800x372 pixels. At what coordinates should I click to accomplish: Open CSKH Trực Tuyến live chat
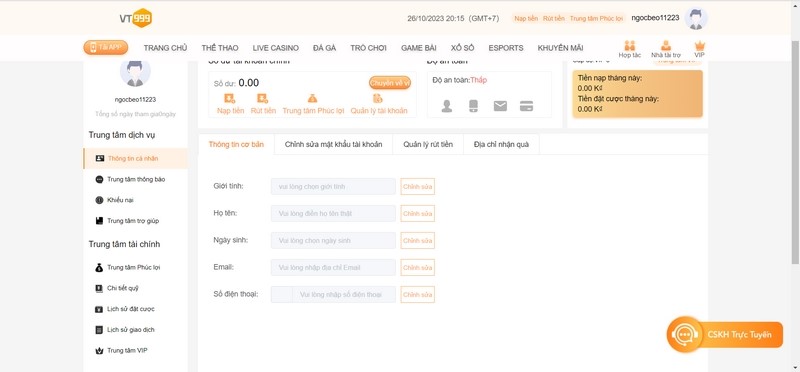(724, 335)
